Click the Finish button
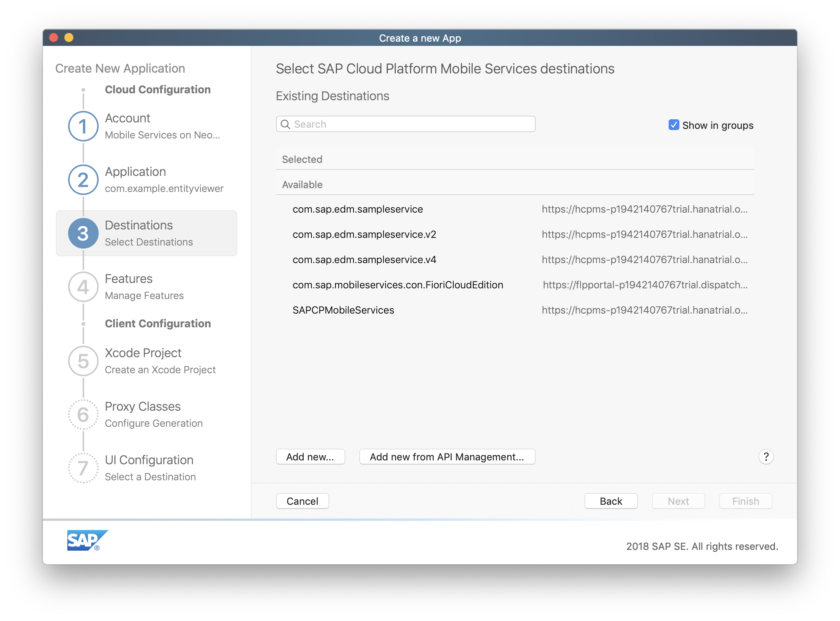The image size is (840, 621). [746, 501]
